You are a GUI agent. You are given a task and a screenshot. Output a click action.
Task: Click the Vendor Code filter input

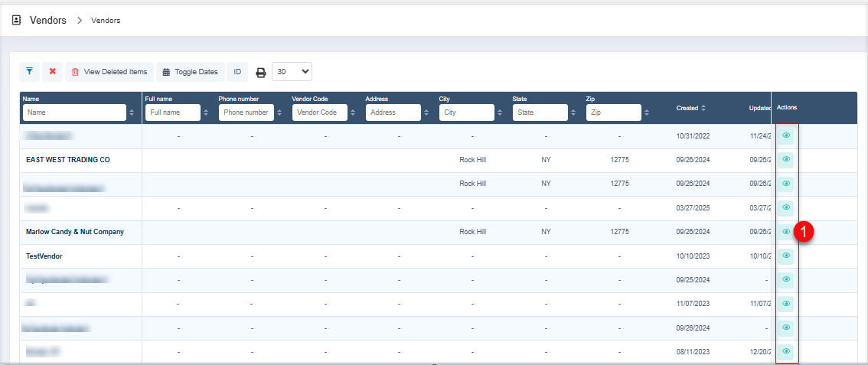pyautogui.click(x=319, y=112)
